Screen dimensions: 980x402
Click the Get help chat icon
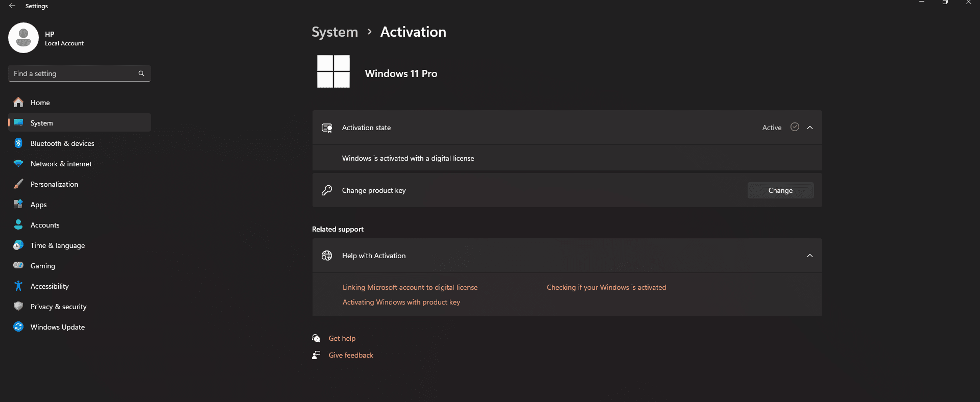(x=316, y=338)
